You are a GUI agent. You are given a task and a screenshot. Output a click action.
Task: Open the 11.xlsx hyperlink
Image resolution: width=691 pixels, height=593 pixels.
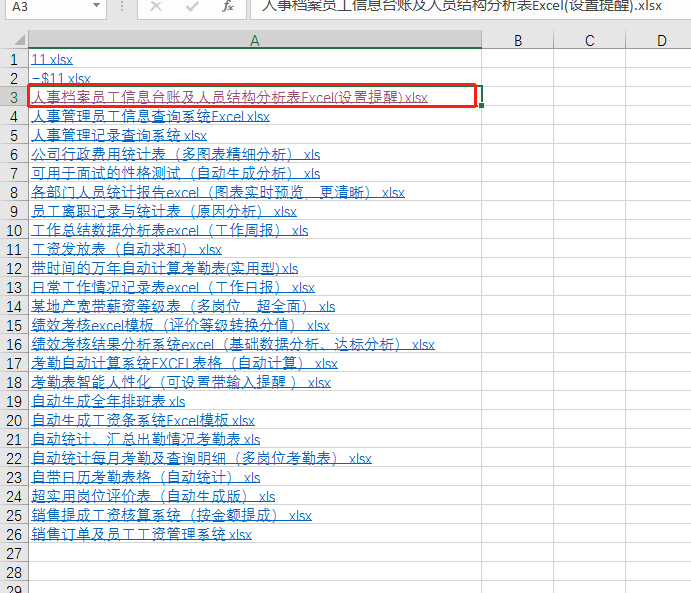[x=52, y=59]
